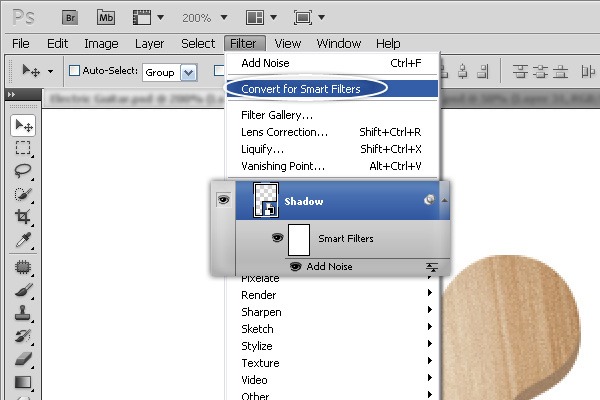This screenshot has width=600, height=400.
Task: Hide the Shadow layer with its eye
Action: (223, 199)
